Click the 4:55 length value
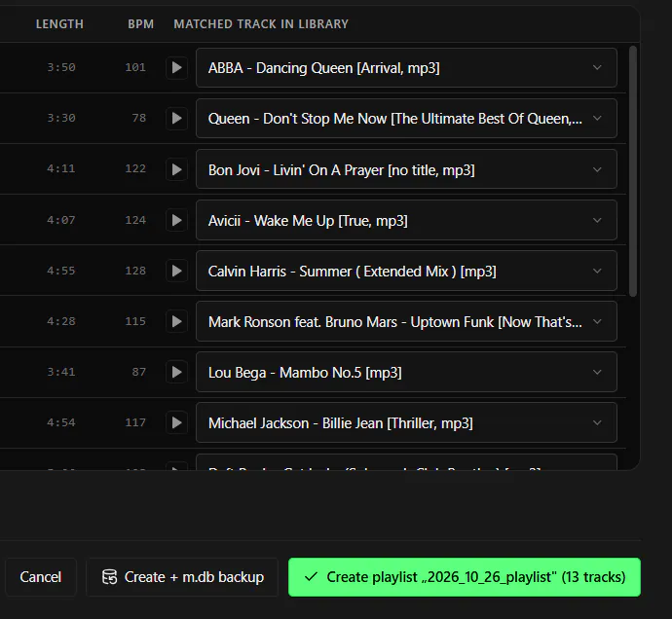This screenshot has height=619, width=672. 61,271
